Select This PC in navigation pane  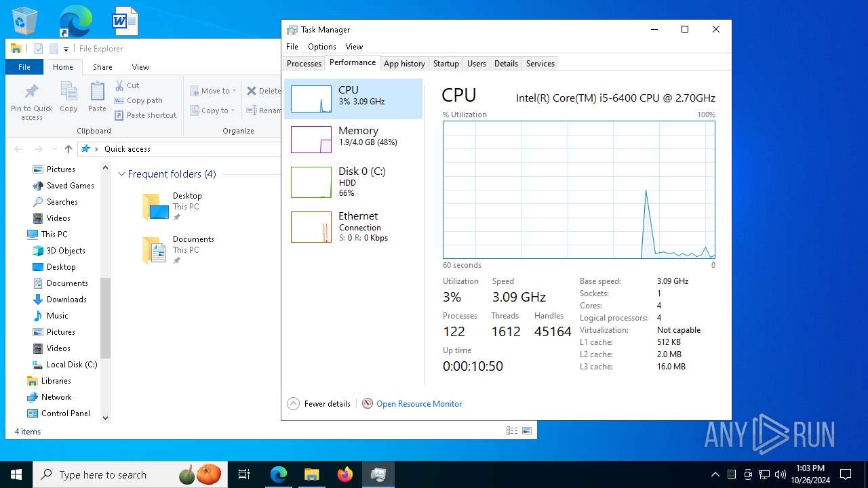pos(54,235)
